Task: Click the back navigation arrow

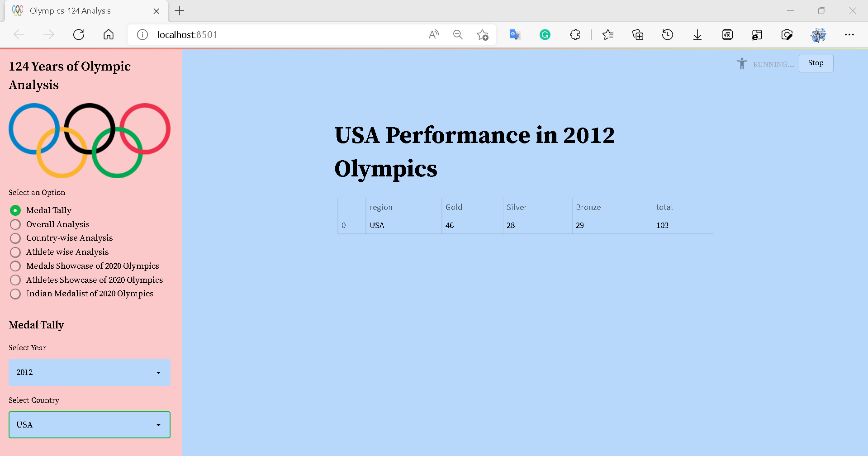Action: (19, 35)
